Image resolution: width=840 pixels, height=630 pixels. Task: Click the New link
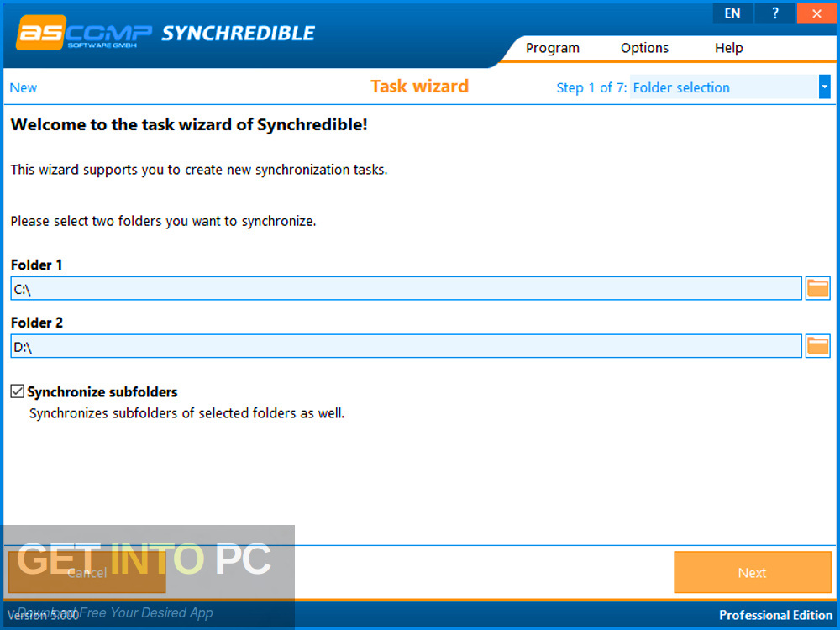tap(24, 88)
